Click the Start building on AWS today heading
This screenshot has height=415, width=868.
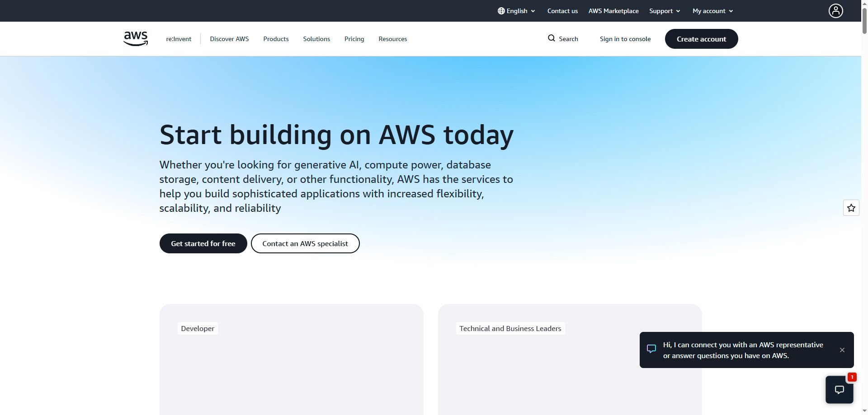click(x=336, y=135)
